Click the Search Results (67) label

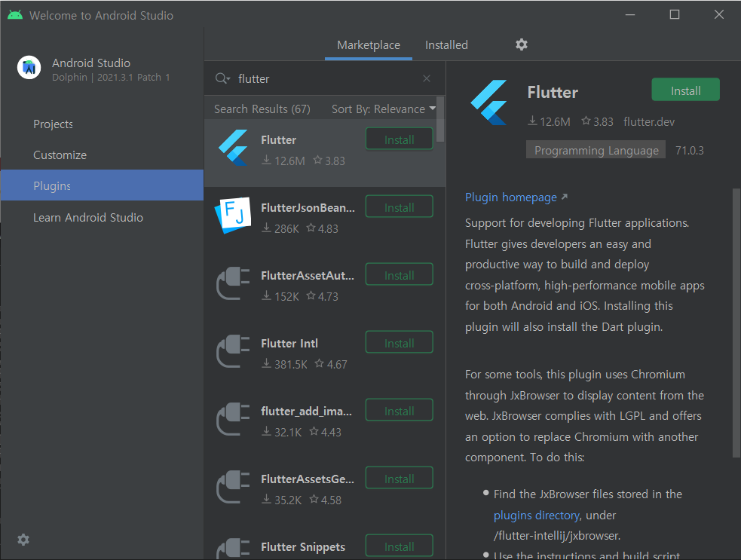[x=262, y=109]
